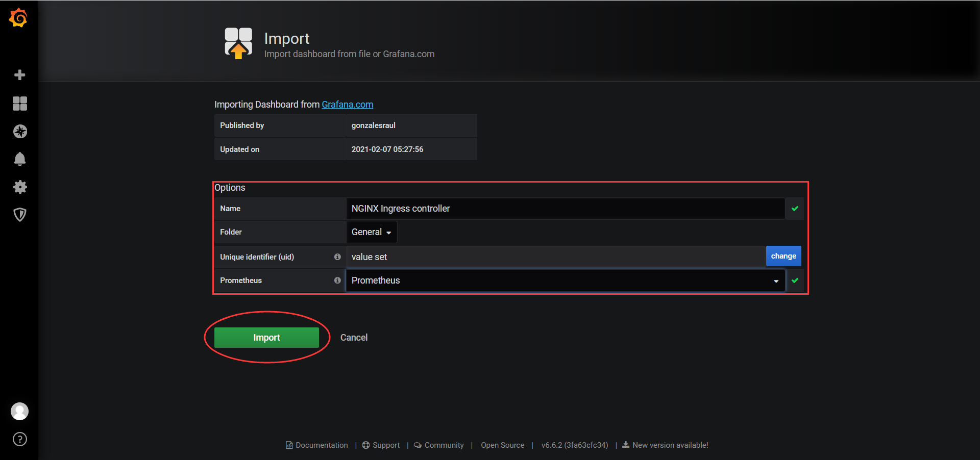980x460 pixels.
Task: Open the Community footer link
Action: [x=439, y=445]
